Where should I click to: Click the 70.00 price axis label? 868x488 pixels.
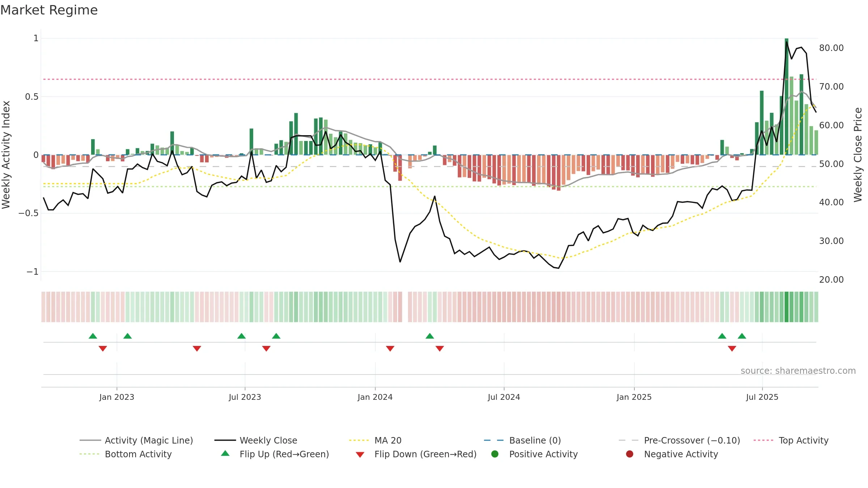[x=831, y=87]
